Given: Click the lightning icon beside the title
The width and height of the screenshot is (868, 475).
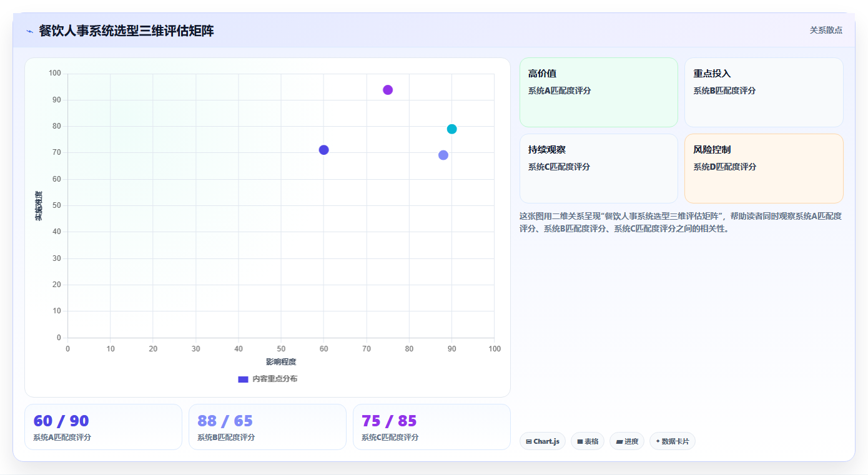Looking at the screenshot, I should [x=29, y=31].
